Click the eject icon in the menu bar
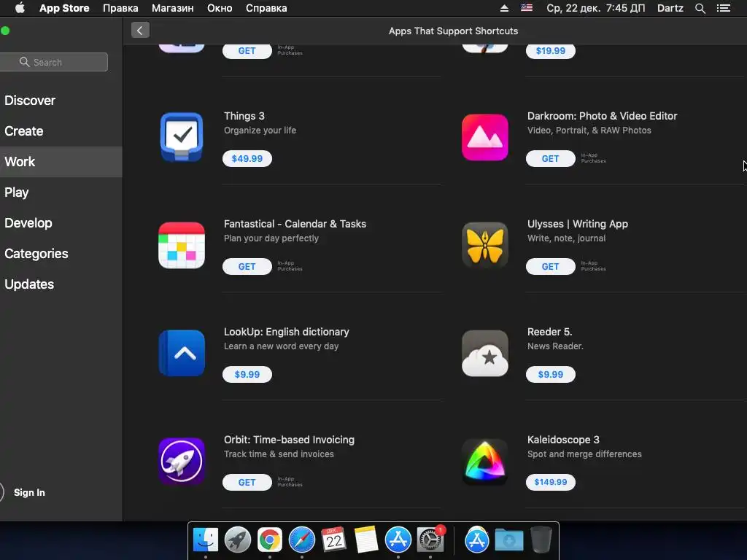 point(504,8)
